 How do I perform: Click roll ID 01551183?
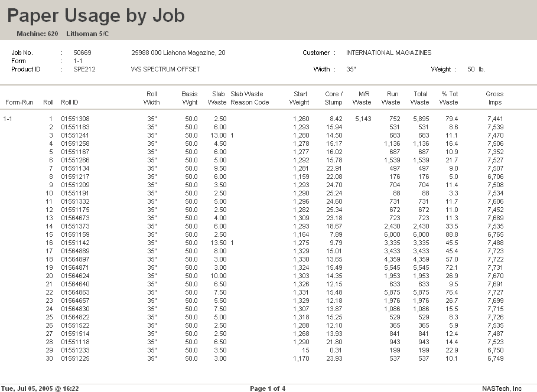76,127
